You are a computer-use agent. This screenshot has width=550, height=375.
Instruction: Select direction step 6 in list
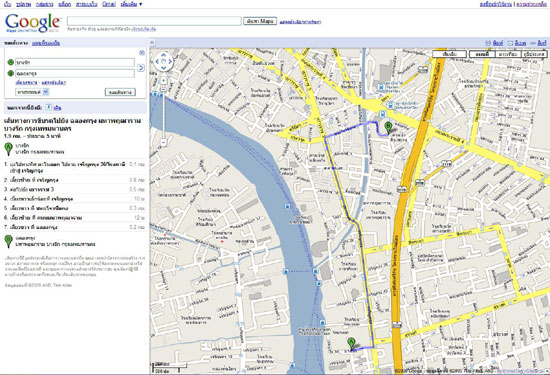point(75,218)
